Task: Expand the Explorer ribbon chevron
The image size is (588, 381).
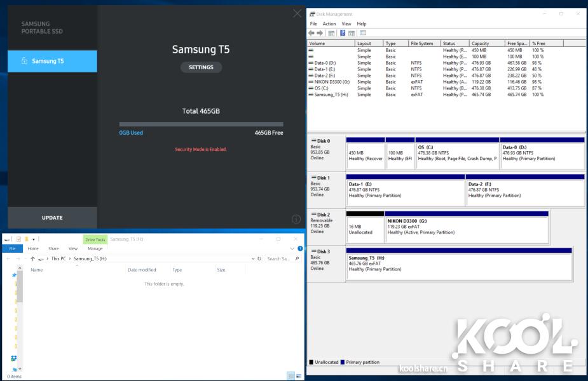Action: click(292, 248)
